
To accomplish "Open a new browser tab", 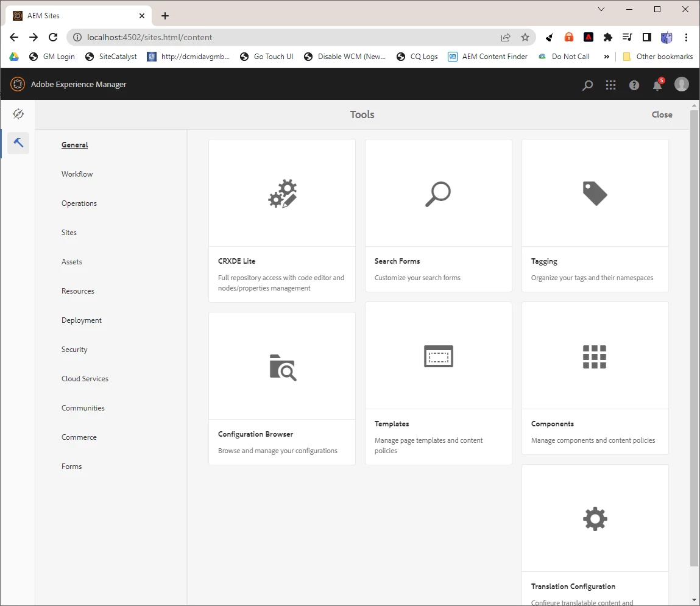I will (x=165, y=16).
